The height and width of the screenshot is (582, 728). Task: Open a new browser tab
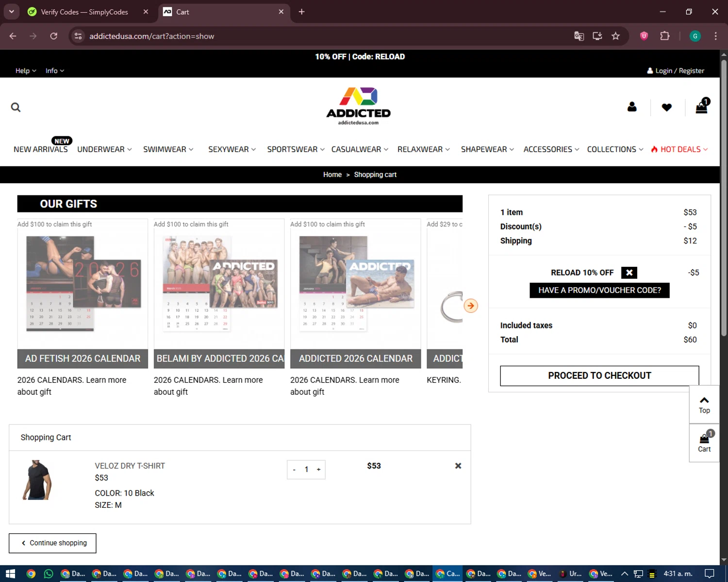(301, 12)
